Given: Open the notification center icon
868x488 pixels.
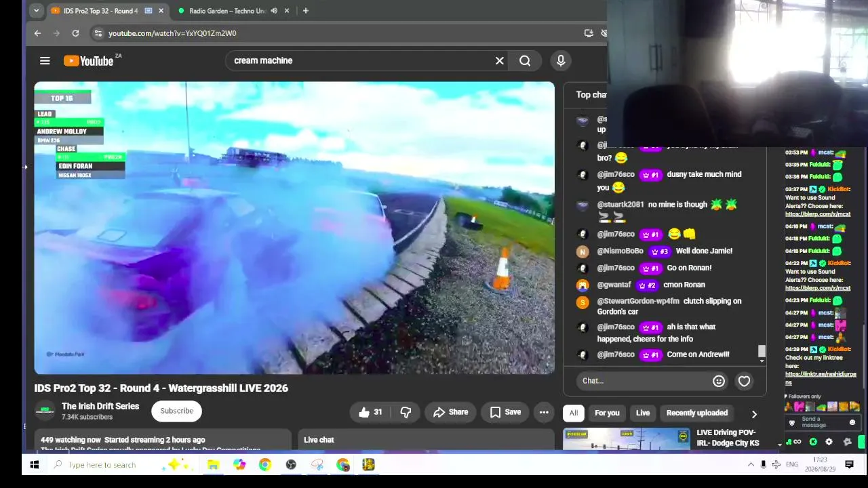Looking at the screenshot, I should coord(849,465).
